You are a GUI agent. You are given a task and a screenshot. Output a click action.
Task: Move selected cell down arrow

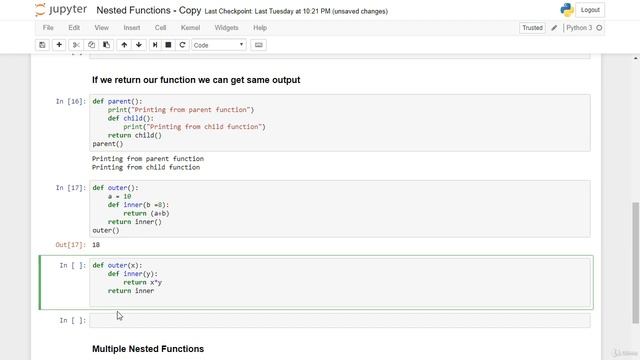point(139,45)
